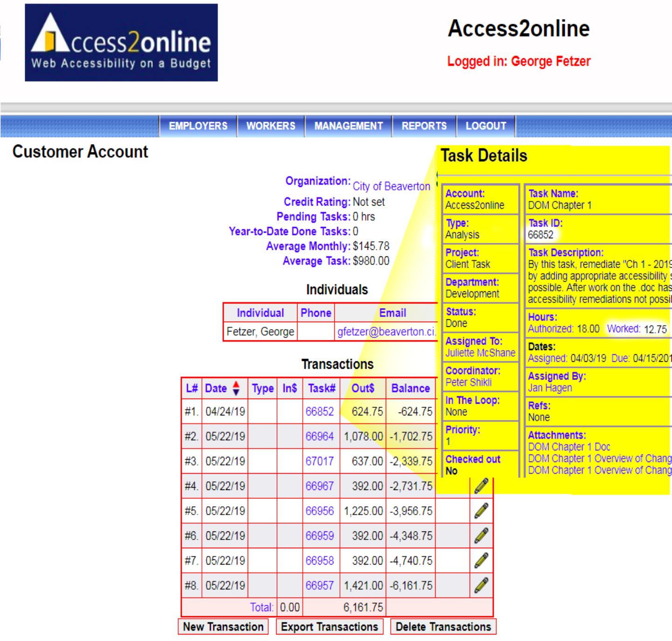Open the DOM Chapter 1 Doc attachment
Screen dimensions: 672x641
tap(569, 447)
